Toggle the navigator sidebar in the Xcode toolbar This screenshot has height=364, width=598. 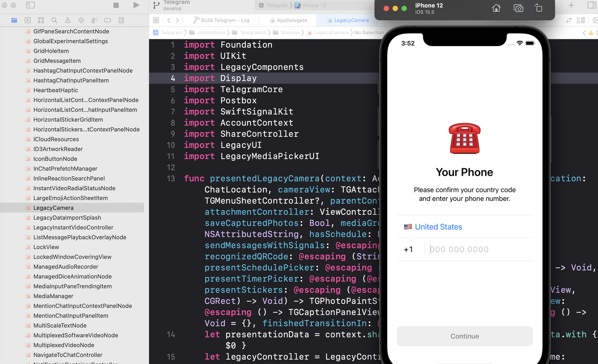coord(30,5)
